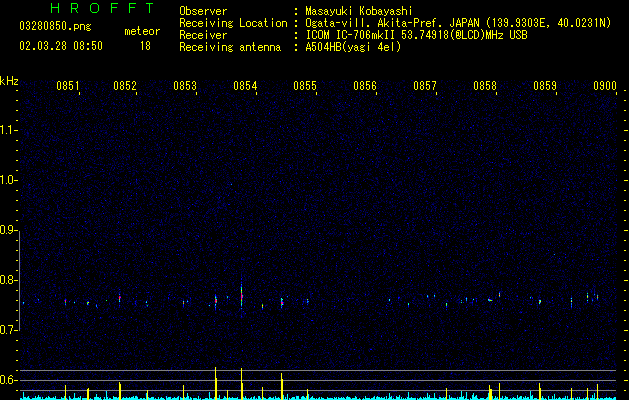This screenshot has height=400, width=629.
Task: Click the Ogata-vill. Akita-Pref. JAPAN location text
Action: coord(458,23)
